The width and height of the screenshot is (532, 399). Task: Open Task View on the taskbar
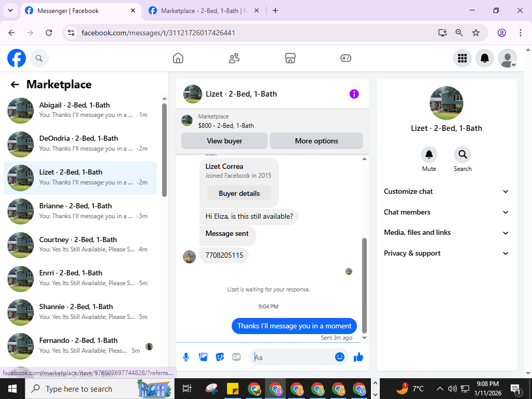[x=187, y=389]
